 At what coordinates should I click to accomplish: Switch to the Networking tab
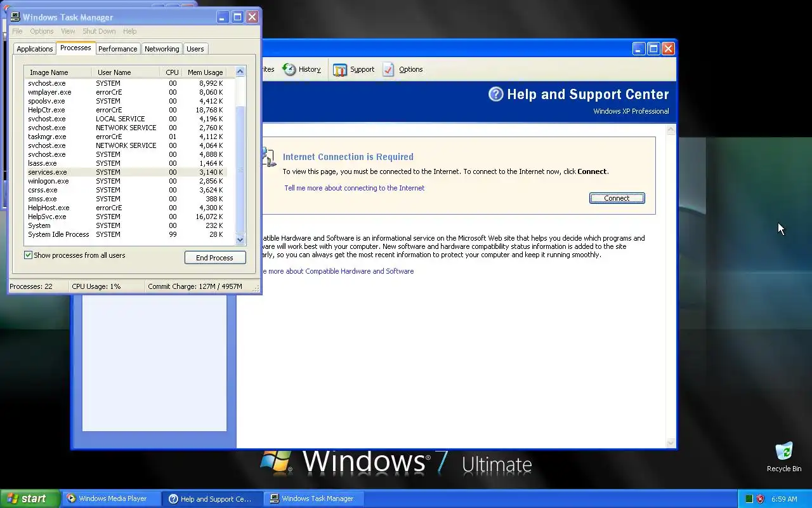point(162,49)
